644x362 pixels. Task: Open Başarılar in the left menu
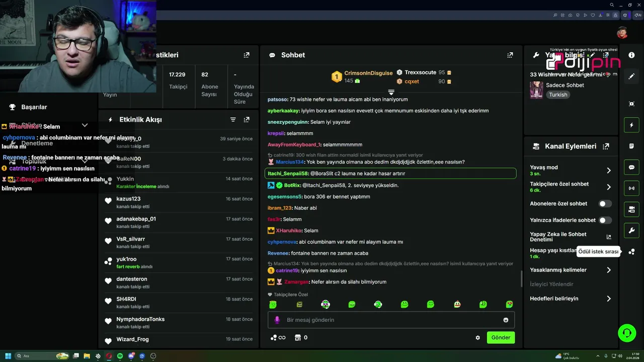coord(34,107)
